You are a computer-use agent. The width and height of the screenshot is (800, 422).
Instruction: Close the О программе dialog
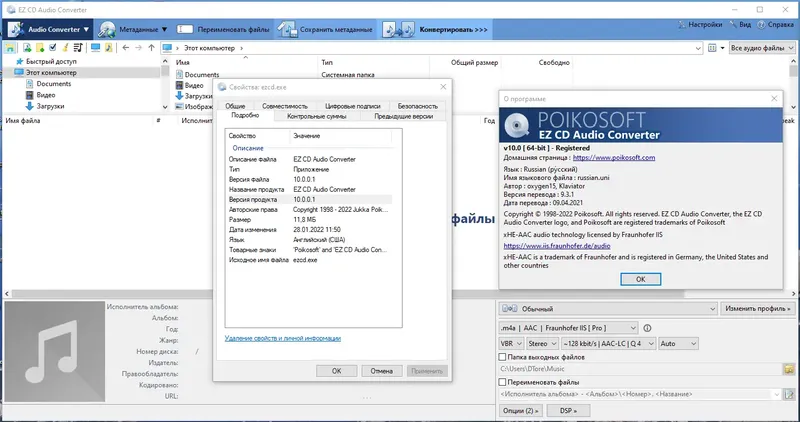pyautogui.click(x=774, y=98)
